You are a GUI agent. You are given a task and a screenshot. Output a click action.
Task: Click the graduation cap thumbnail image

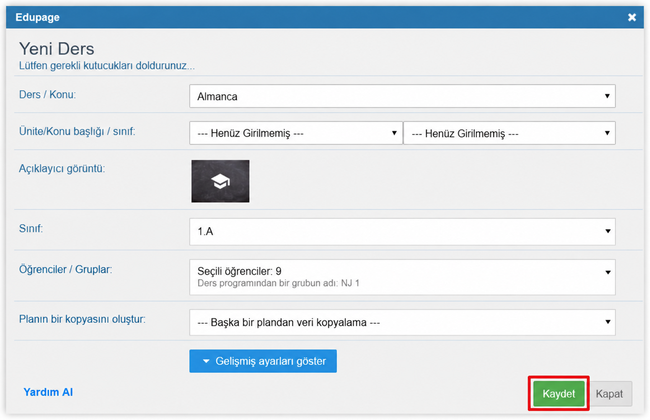pyautogui.click(x=220, y=181)
